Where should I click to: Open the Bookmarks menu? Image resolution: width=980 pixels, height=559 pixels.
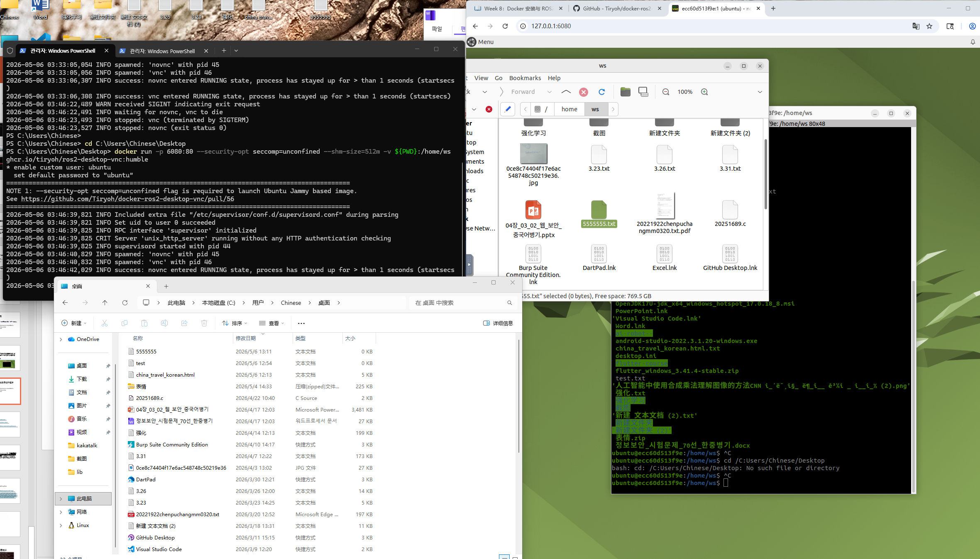point(525,78)
